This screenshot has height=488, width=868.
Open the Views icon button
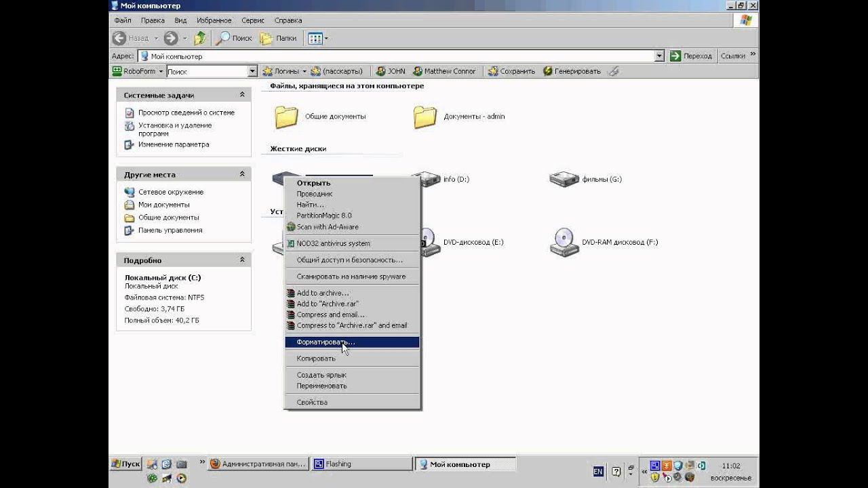tap(315, 39)
